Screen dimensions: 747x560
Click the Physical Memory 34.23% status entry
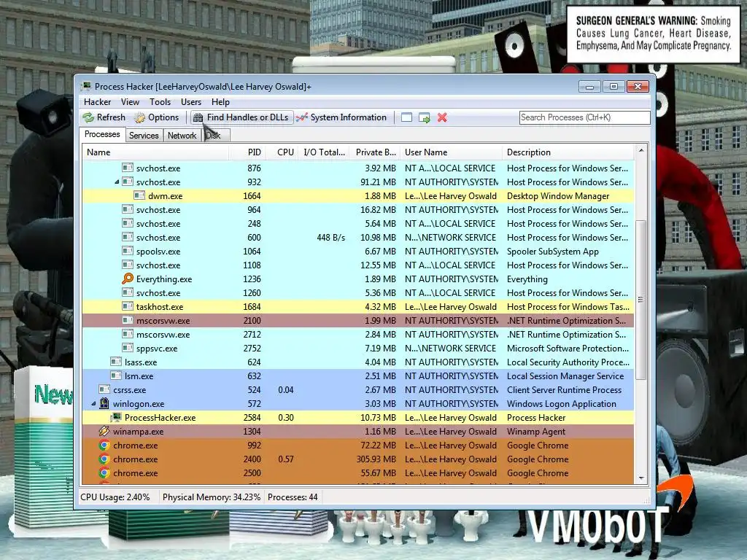(x=212, y=497)
